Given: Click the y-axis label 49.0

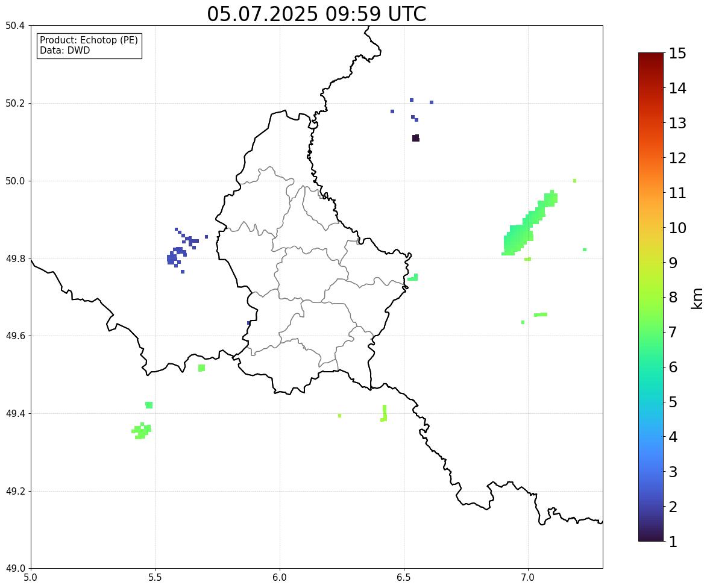Looking at the screenshot, I should (x=15, y=569).
